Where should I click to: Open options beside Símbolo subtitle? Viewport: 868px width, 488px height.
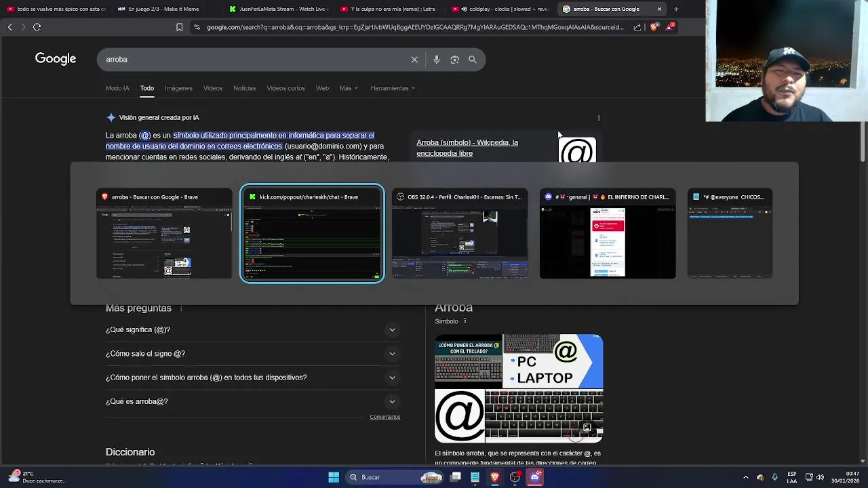(465, 321)
